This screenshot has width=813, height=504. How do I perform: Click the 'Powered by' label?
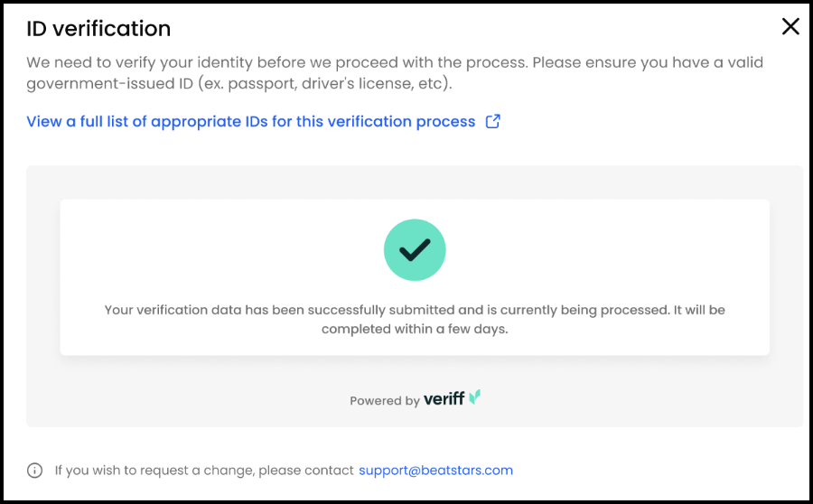coord(385,401)
